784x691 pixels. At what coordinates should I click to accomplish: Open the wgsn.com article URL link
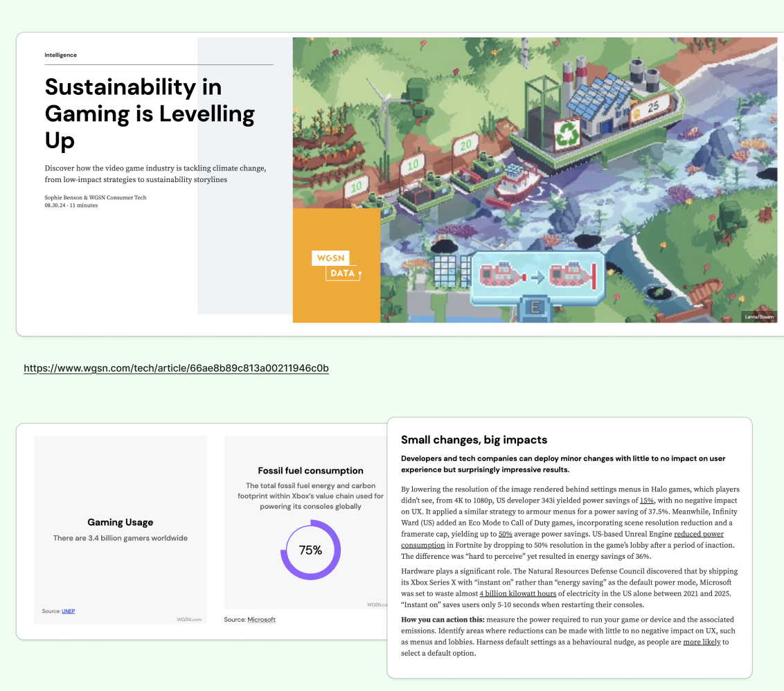[176, 368]
